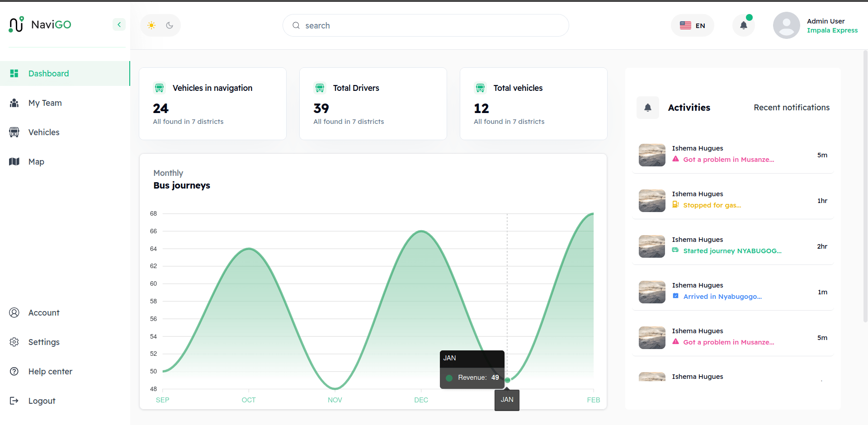Click the Total Drivers value 39
This screenshot has height=425, width=868.
[x=321, y=109]
